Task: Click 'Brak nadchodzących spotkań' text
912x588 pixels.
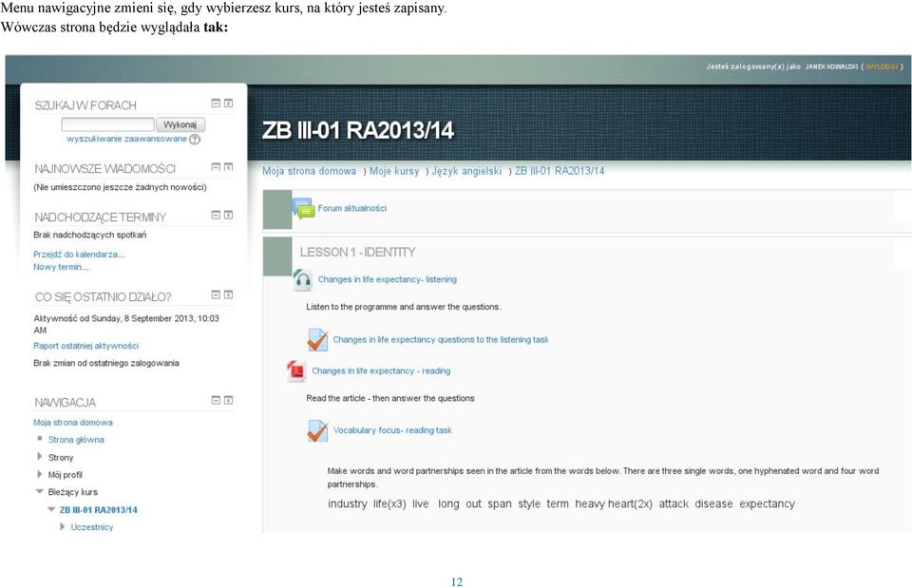Action: click(90, 235)
